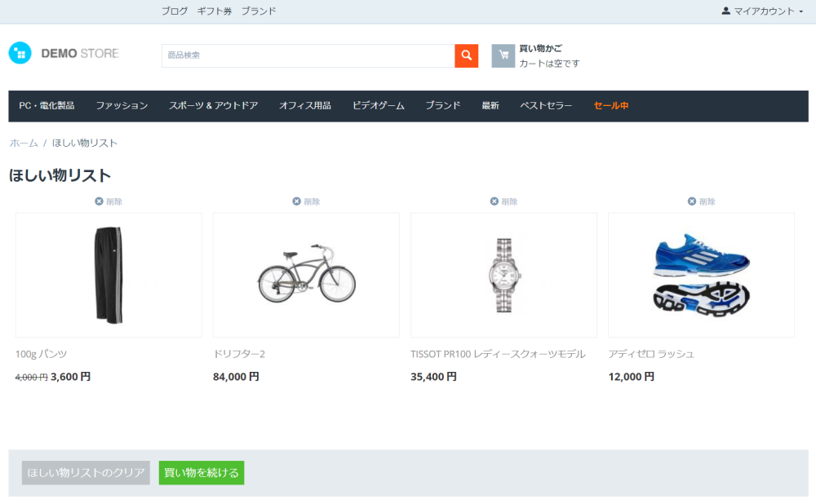Open the ドリフター2 product title
816x504 pixels.
pos(239,354)
